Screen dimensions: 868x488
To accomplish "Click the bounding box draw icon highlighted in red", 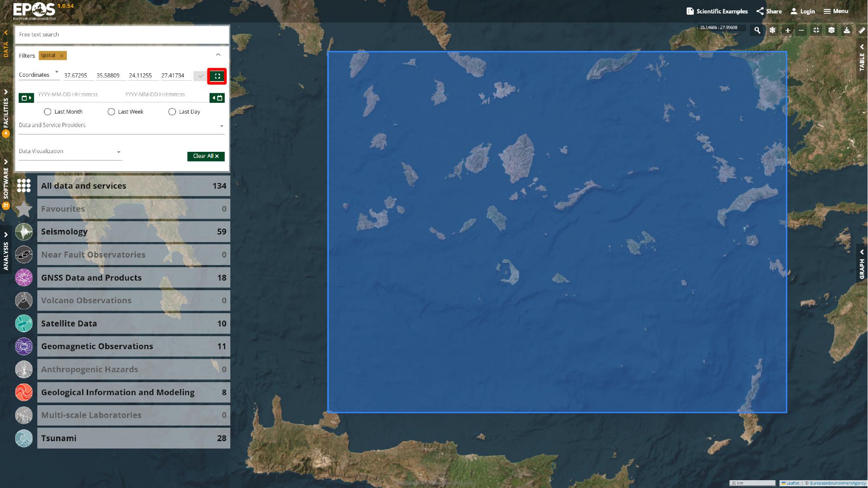I will [x=218, y=75].
